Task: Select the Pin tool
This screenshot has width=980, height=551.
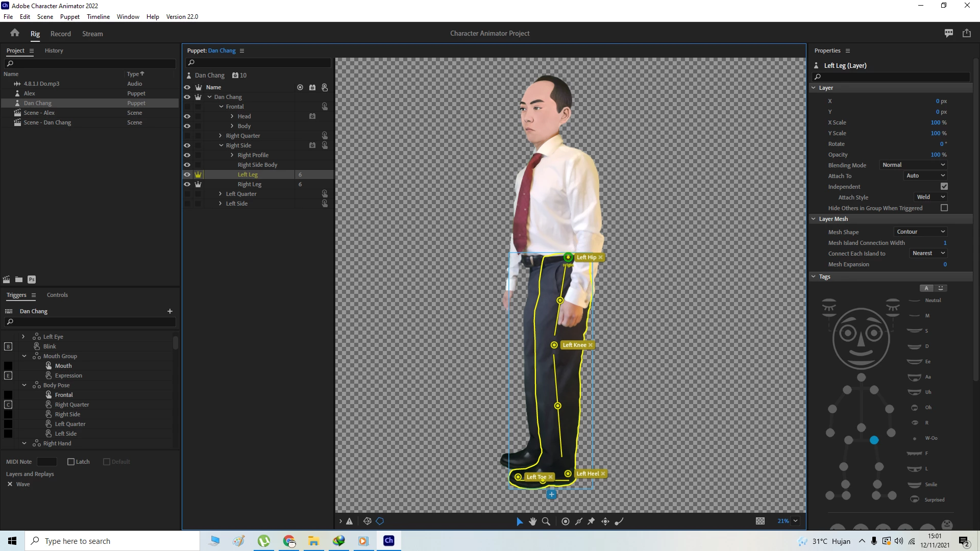Action: click(592, 521)
